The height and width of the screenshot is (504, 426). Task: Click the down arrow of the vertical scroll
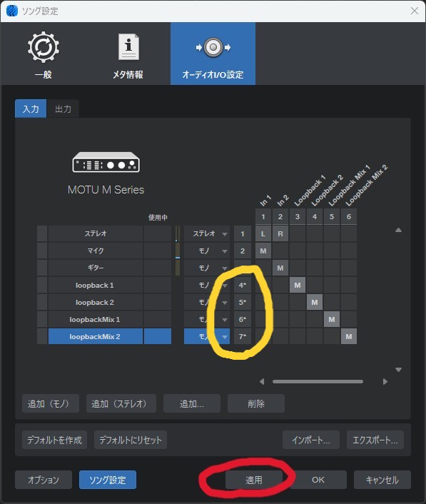point(398,370)
